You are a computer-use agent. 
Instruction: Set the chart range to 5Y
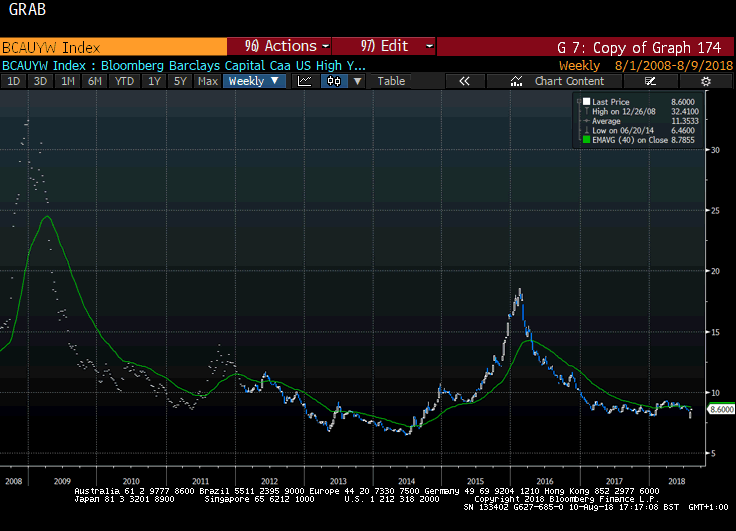click(x=180, y=81)
